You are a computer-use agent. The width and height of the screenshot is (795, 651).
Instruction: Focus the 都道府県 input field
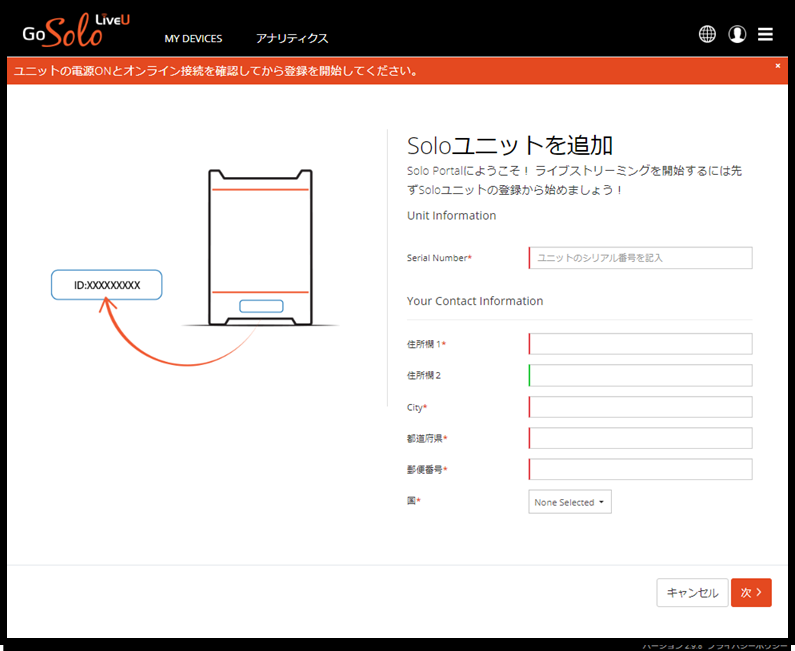[x=640, y=438]
